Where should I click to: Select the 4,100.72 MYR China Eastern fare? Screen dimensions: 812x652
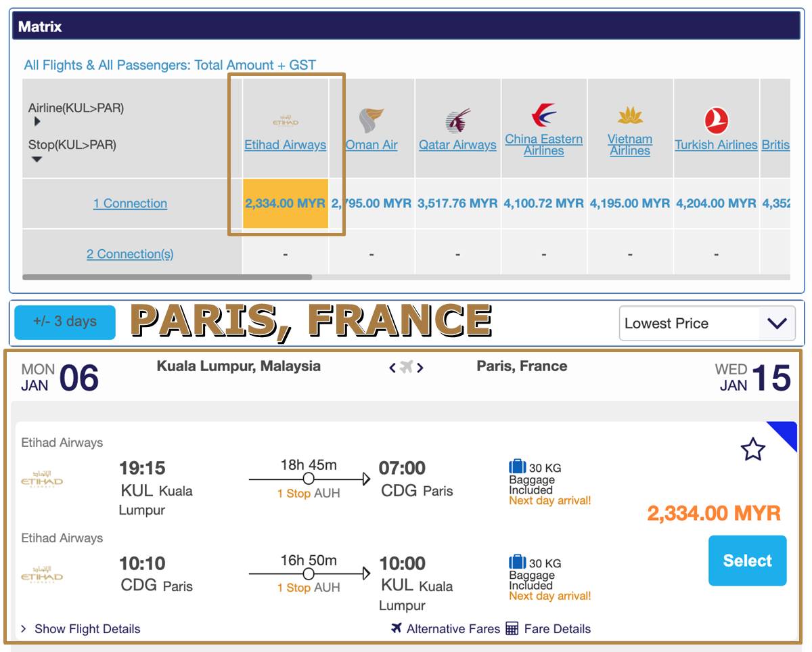point(544,203)
